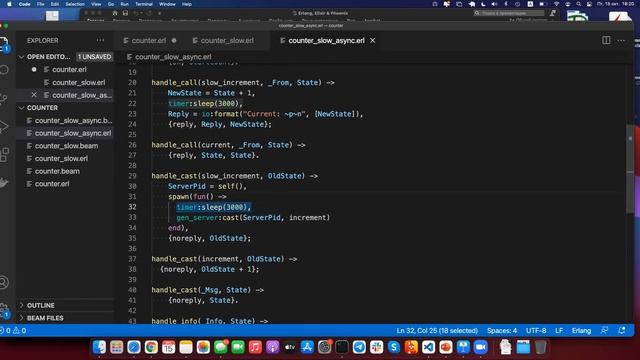
Task: Open Spotlight search in menu bar
Action: [x=578, y=4]
